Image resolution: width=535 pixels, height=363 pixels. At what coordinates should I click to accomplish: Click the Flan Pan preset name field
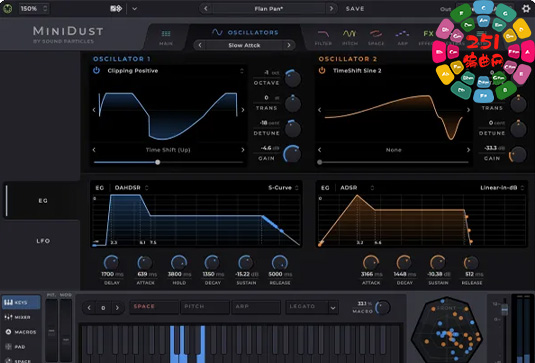pyautogui.click(x=269, y=9)
